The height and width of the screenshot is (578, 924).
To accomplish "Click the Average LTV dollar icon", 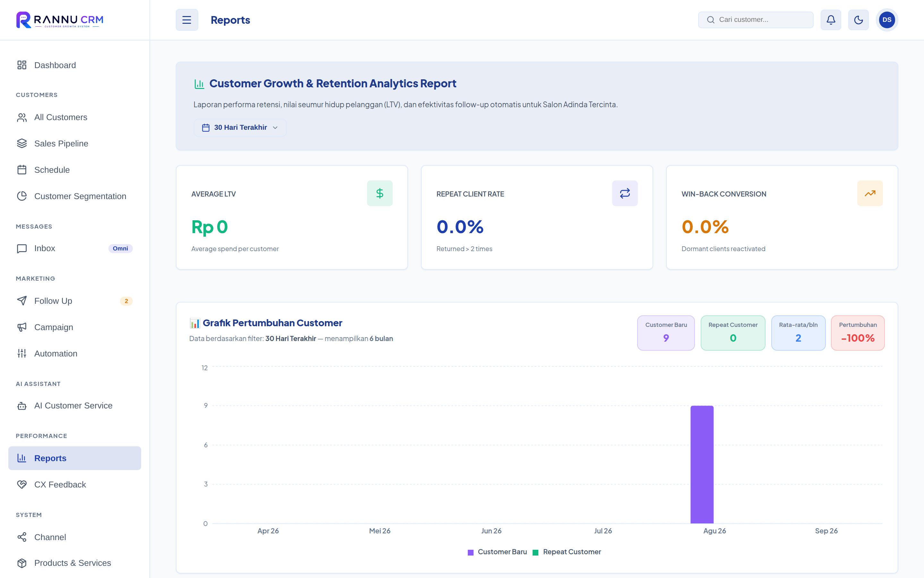I will pyautogui.click(x=380, y=193).
